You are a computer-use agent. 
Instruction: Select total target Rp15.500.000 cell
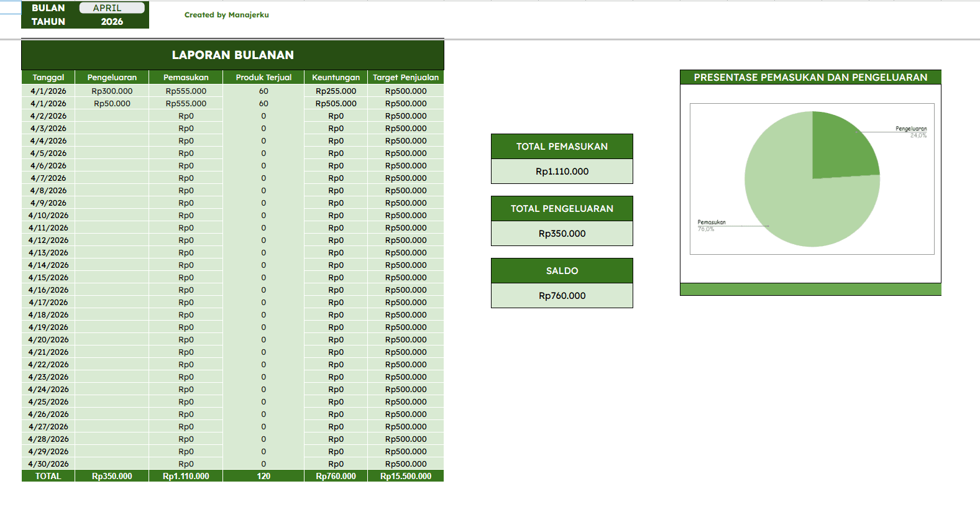pos(406,476)
